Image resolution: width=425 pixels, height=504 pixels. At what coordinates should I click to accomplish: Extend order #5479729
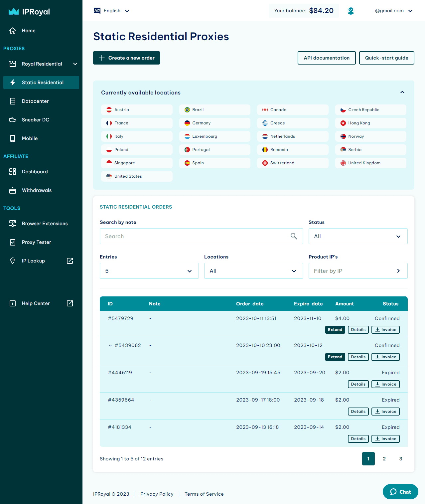335,330
